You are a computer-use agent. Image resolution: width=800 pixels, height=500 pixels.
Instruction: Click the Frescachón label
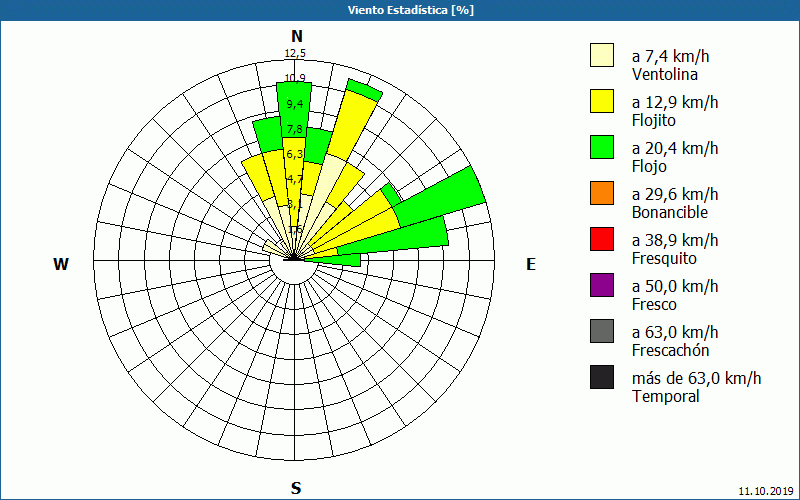pos(670,351)
